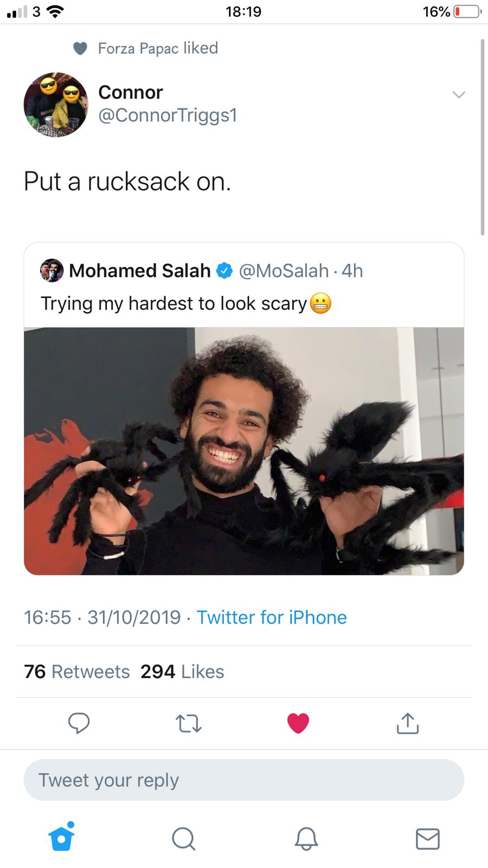Tap the Tweet your reply field
The image size is (488, 868).
(x=243, y=780)
